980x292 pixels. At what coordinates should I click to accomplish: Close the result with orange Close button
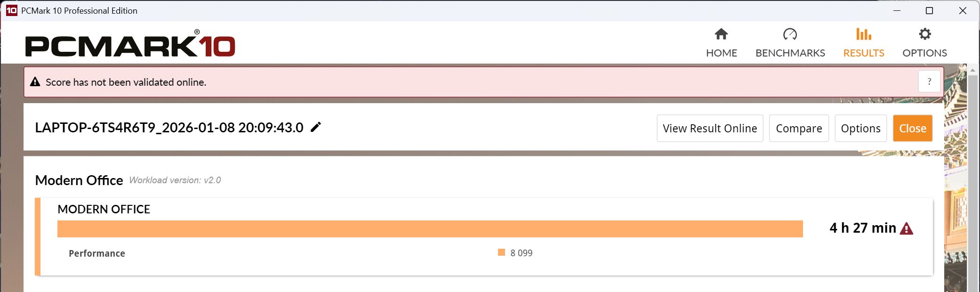click(x=912, y=128)
